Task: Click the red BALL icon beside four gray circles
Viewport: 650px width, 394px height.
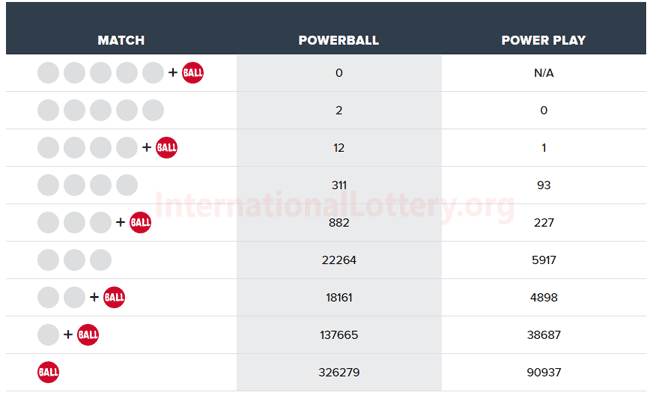Action: [x=167, y=148]
